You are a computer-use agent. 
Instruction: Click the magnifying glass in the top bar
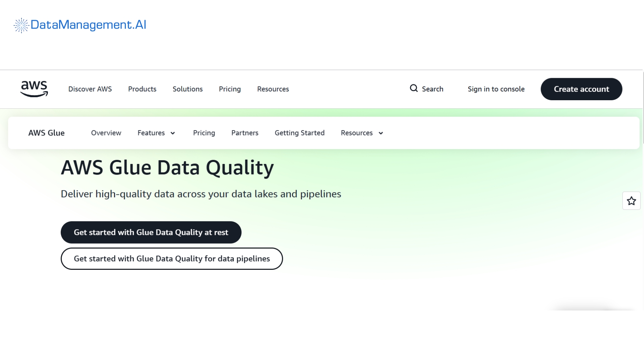click(x=413, y=88)
